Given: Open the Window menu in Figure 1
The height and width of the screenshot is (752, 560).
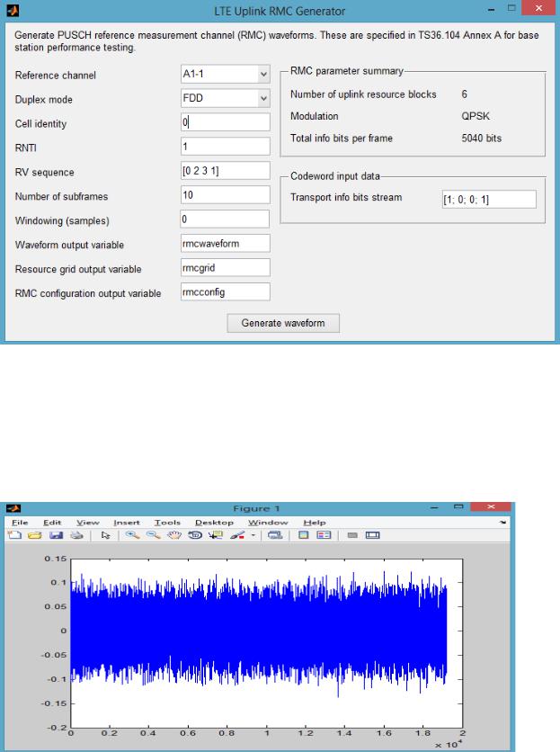Looking at the screenshot, I should [268, 523].
